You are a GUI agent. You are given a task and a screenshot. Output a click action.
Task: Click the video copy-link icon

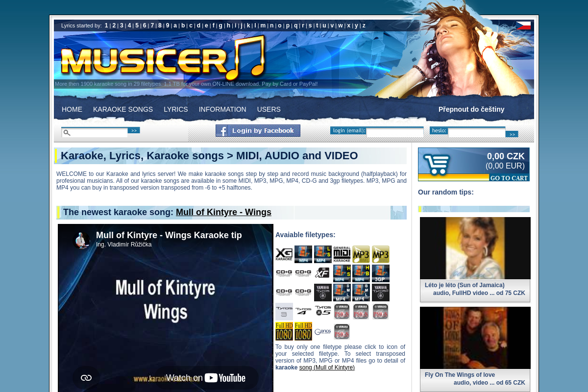point(86,377)
